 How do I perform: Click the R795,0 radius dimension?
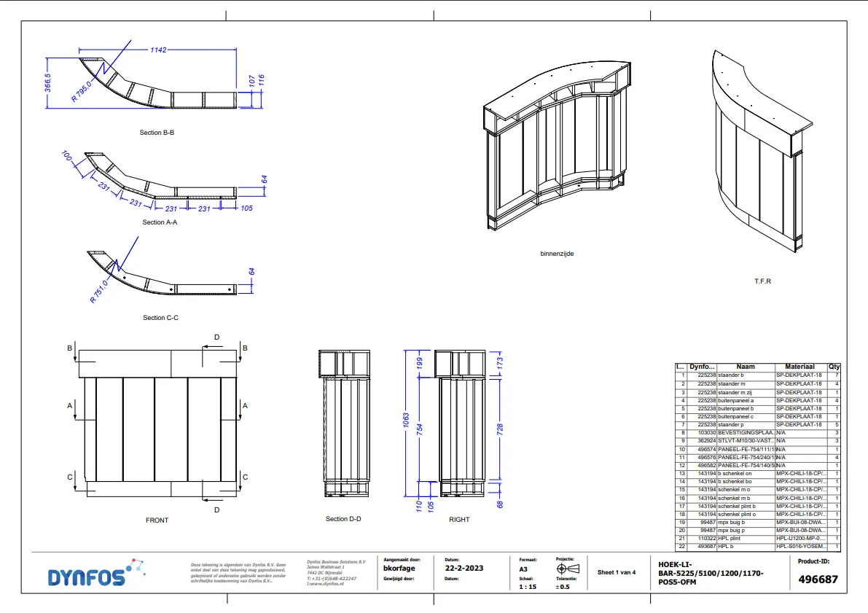[82, 89]
